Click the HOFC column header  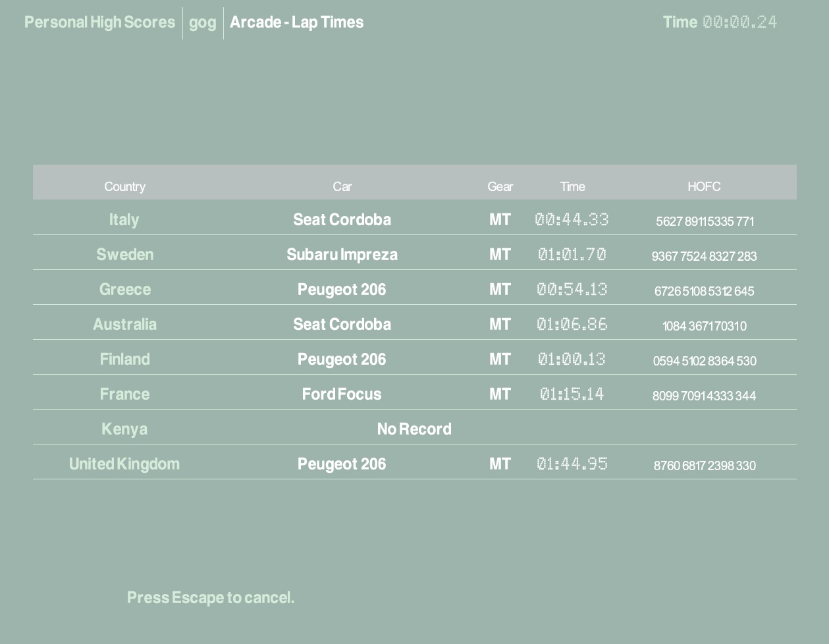703,186
